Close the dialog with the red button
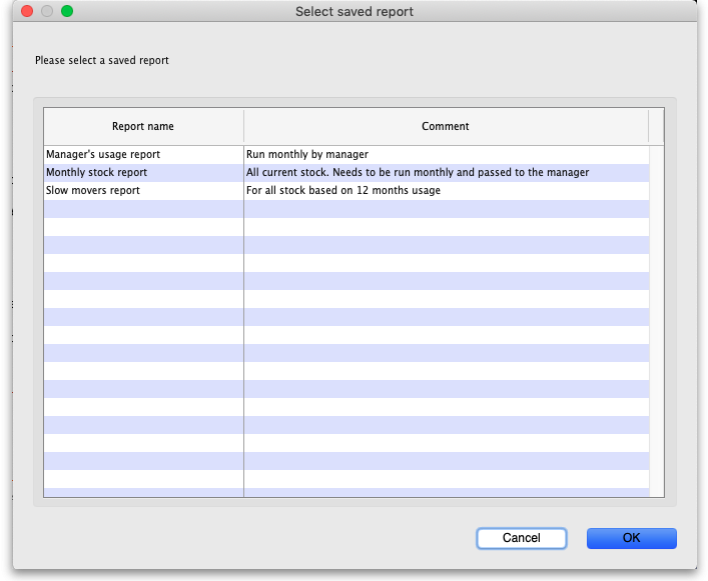The width and height of the screenshot is (708, 581). click(27, 11)
